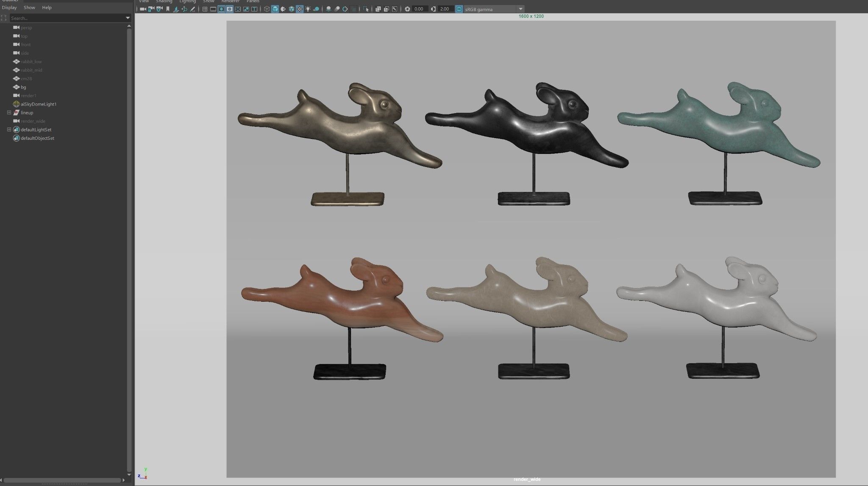
Task: Open the sRGB gamma view transform dropdown
Action: [521, 9]
